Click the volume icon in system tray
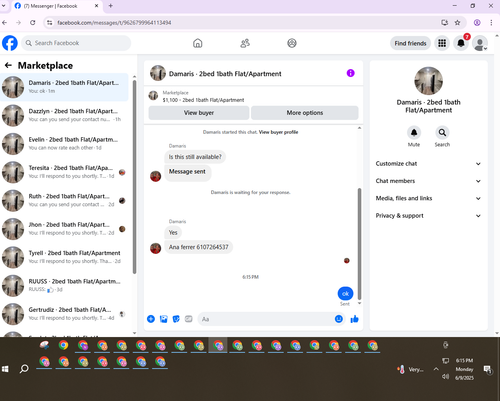500x401 pixels. [445, 377]
